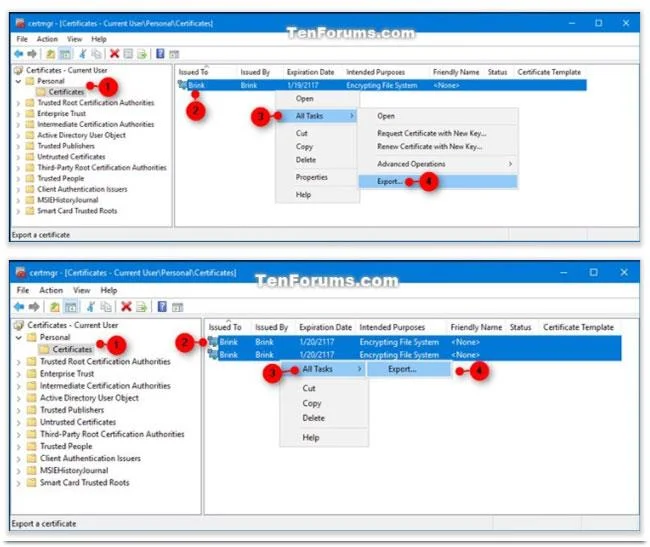This screenshot has height=547, width=650.
Task: Click Cut scissors icon in upper certmgr toolbar
Action: point(83,54)
